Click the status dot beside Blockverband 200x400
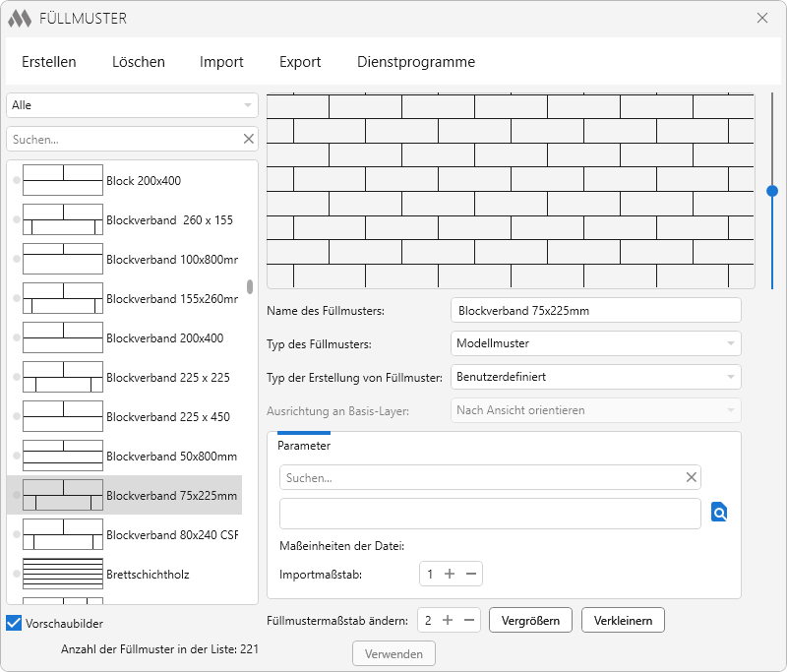The height and width of the screenshot is (672, 787). click(16, 338)
